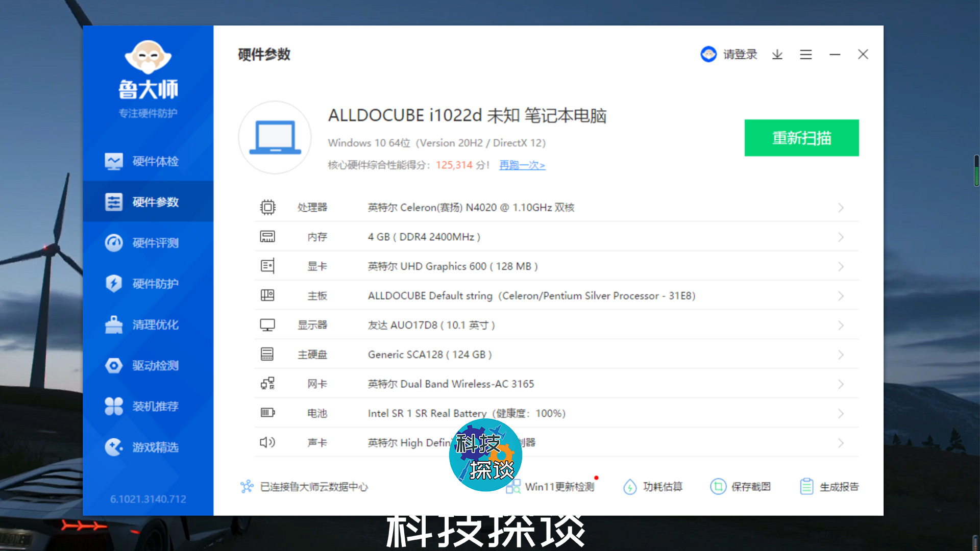
Task: Expand the 主硬盘 row chevron
Action: tap(841, 355)
